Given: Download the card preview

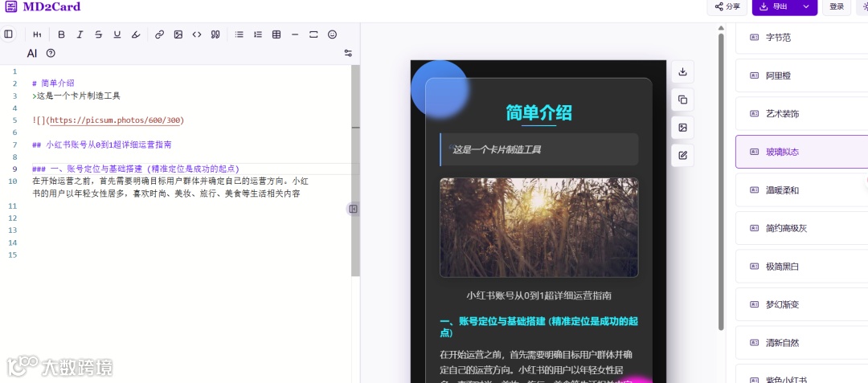Looking at the screenshot, I should pyautogui.click(x=682, y=71).
